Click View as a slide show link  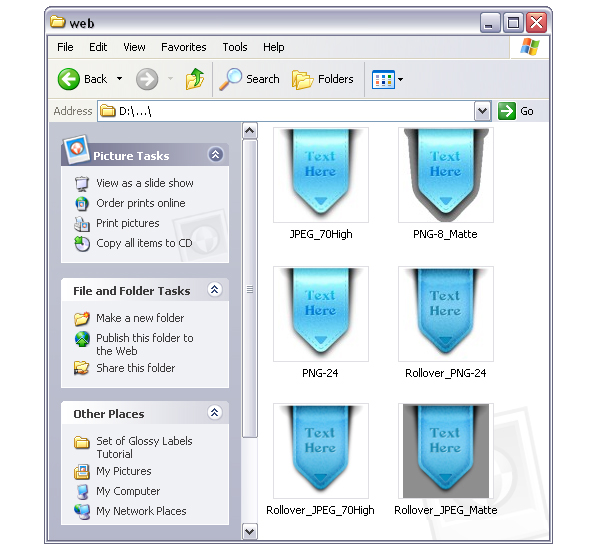(145, 183)
